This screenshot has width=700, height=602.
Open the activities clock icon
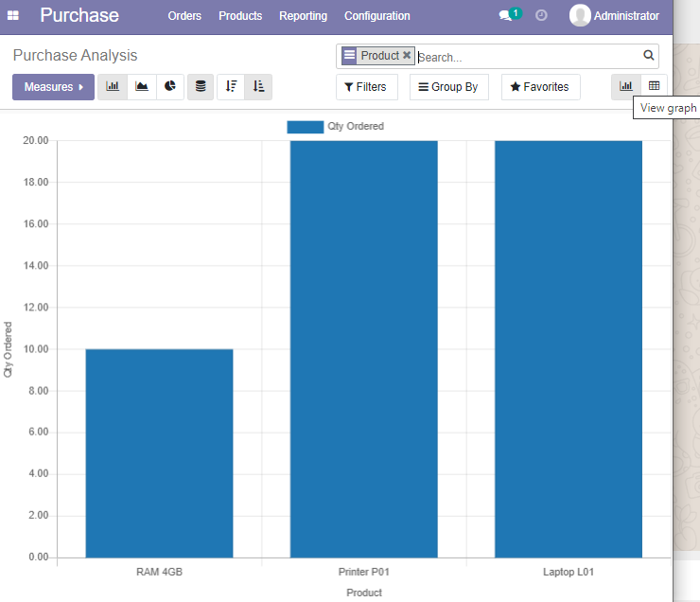(541, 16)
